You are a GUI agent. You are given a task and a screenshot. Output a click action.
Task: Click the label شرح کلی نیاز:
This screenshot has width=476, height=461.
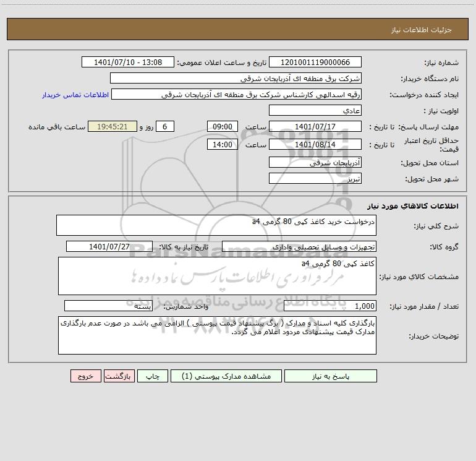(436, 226)
